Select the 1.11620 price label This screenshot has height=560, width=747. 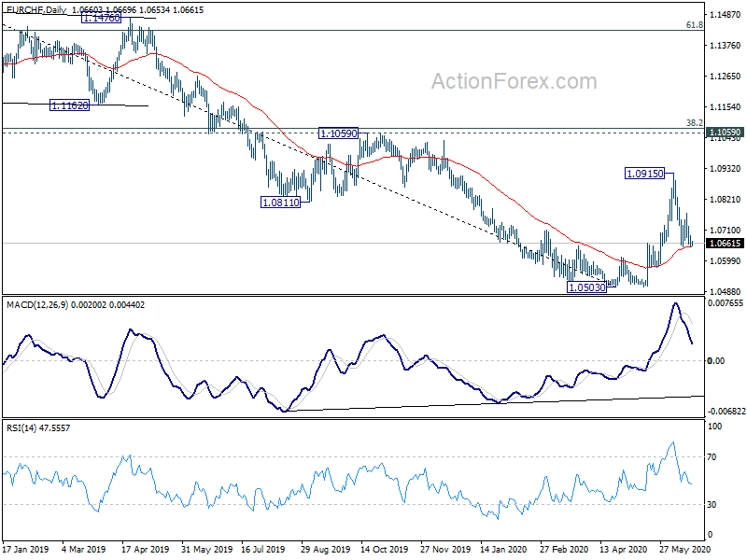tap(69, 105)
